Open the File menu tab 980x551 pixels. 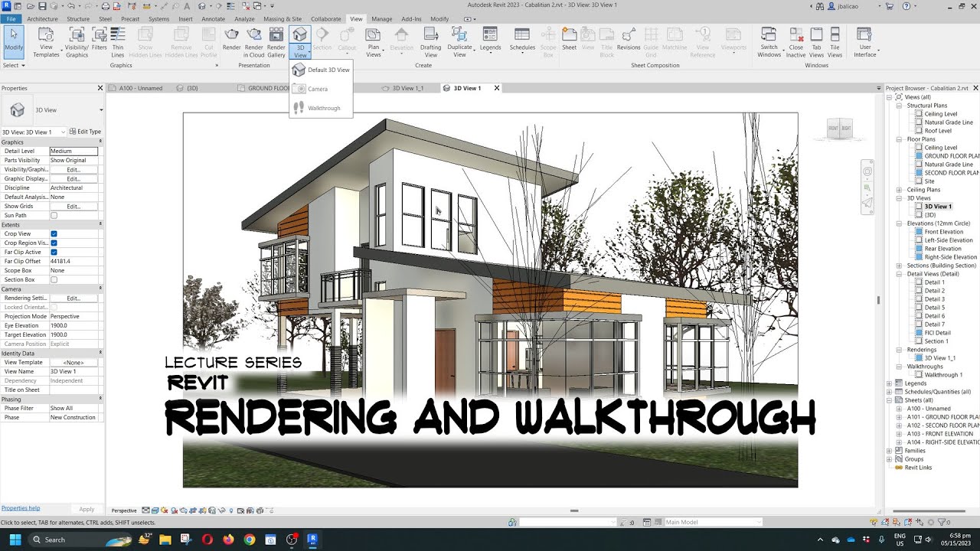(11, 18)
